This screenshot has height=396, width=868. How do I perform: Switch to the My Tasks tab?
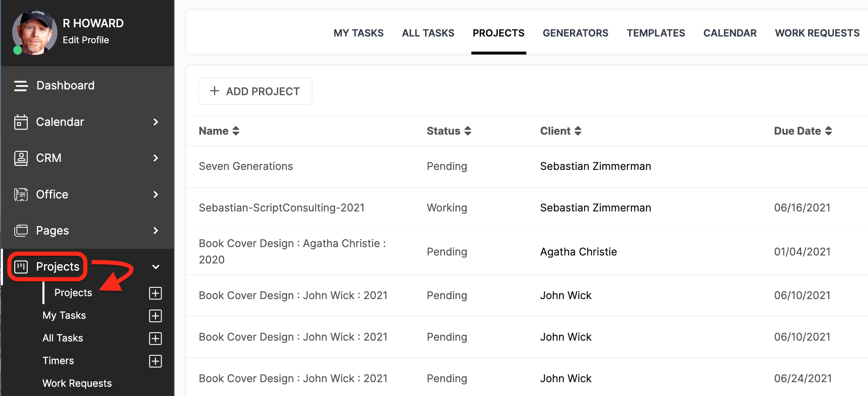[x=358, y=33]
